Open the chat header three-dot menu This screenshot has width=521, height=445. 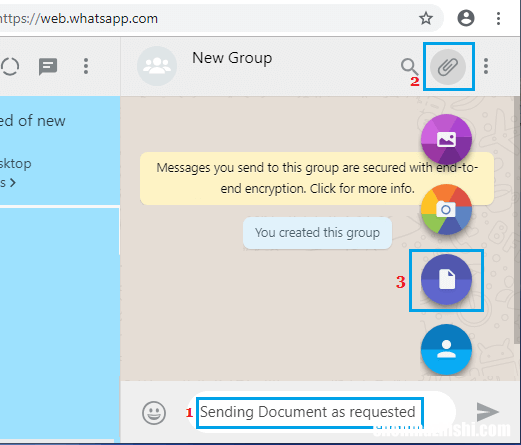point(486,66)
